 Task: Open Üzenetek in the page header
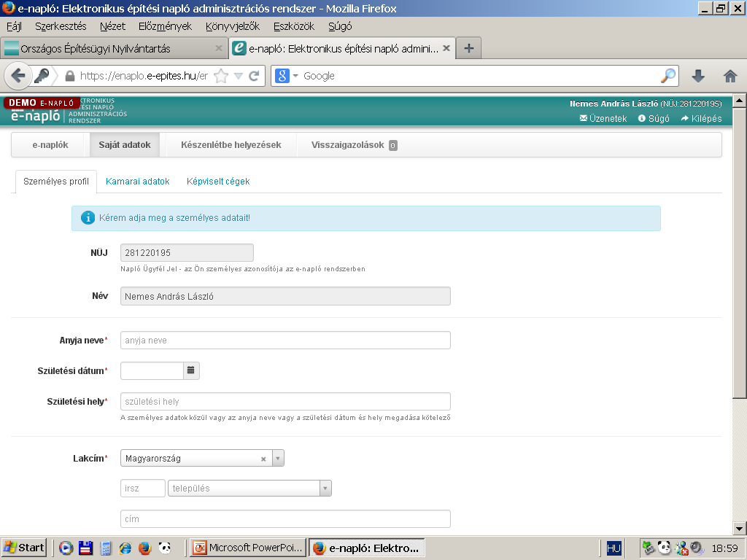(603, 119)
